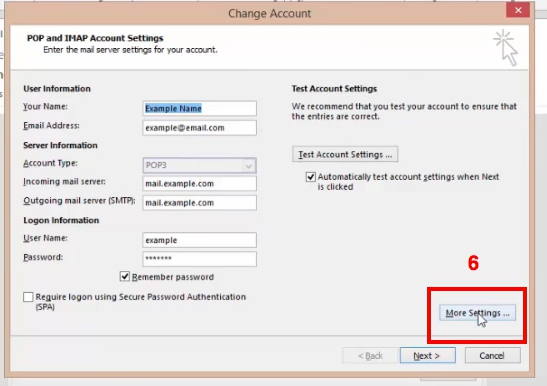Screen dimensions: 547x386
Task: Click the Cancel button
Action: (x=493, y=356)
